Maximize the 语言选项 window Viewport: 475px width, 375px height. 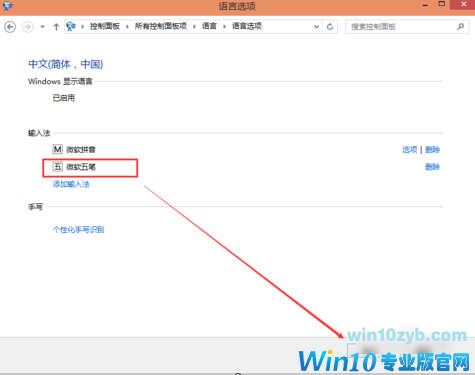(442, 4)
